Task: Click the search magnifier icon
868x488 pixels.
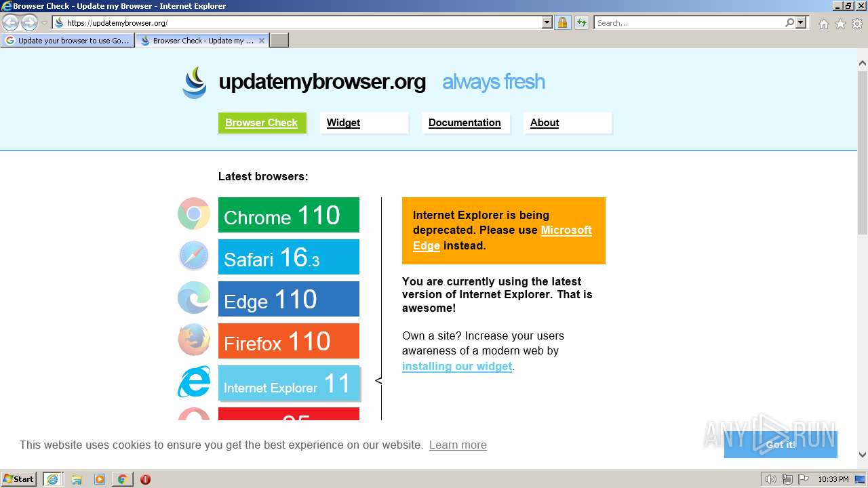Action: tap(789, 22)
